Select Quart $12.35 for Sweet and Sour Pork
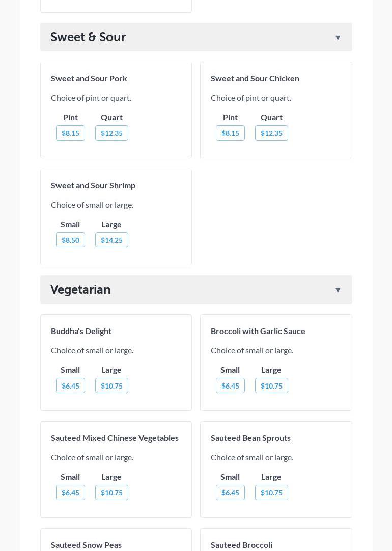Screen dimensions: 392x551 111,133
